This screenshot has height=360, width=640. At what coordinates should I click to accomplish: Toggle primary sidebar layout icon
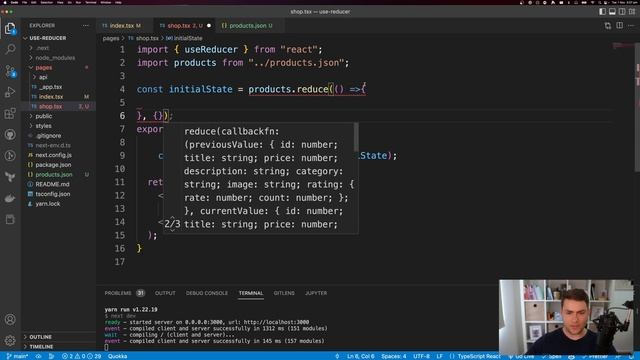(602, 11)
